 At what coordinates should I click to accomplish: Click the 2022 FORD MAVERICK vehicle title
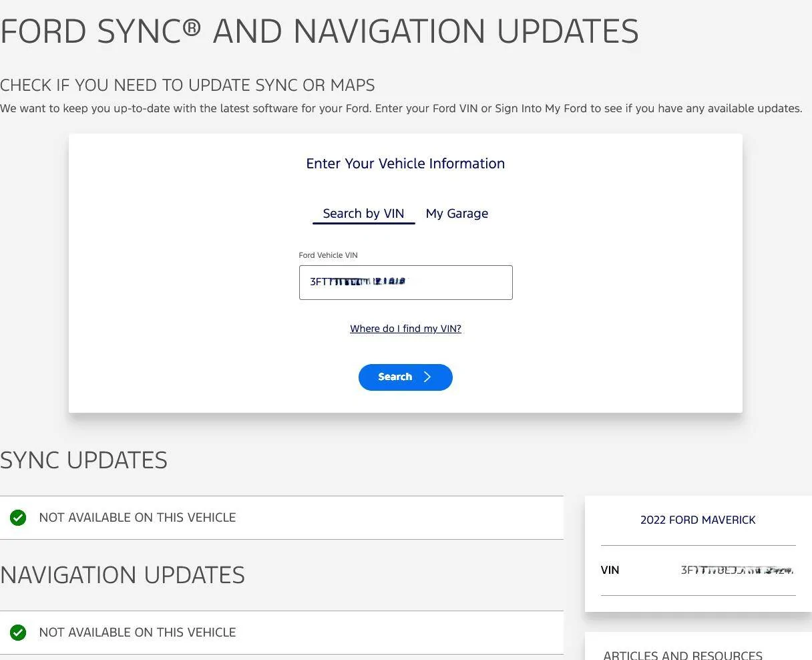coord(698,520)
